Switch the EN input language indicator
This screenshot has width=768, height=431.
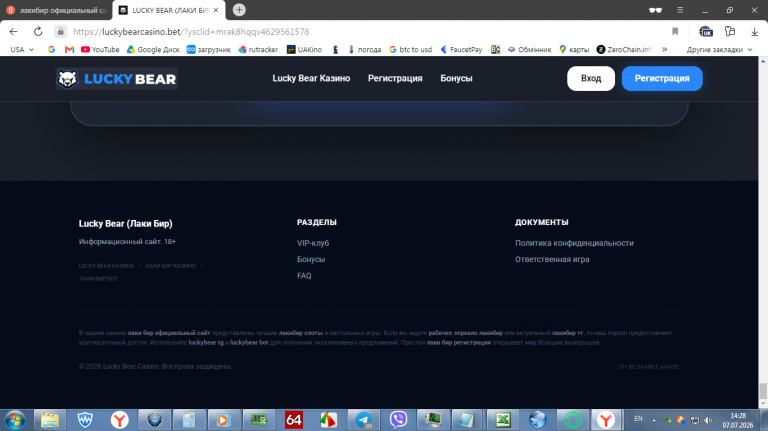[x=638, y=419]
